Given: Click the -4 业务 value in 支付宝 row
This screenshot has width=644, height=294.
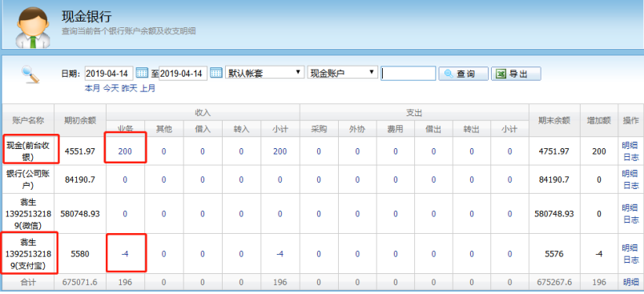Looking at the screenshot, I should pyautogui.click(x=125, y=254).
